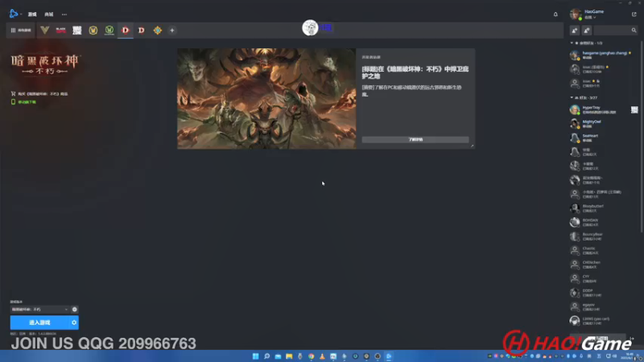Screen dimensions: 644x362
Task: Click game icon beside HyperTray
Action: [x=634, y=109]
